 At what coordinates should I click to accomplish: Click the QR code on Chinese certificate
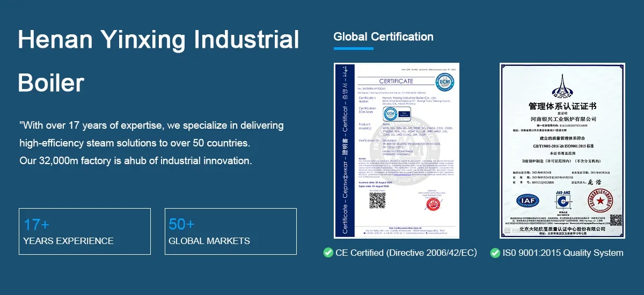pyautogui.click(x=615, y=220)
